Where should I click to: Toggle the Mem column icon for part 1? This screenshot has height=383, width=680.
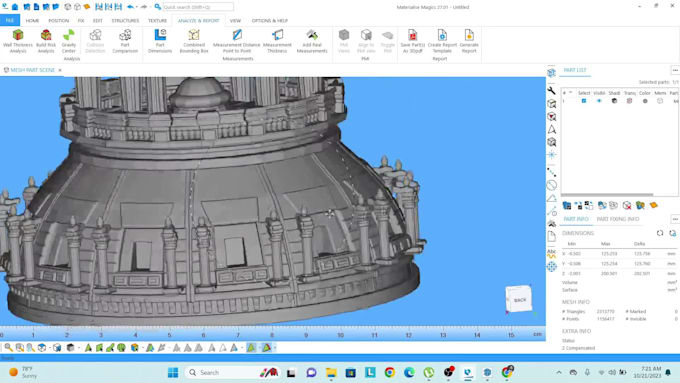point(660,101)
